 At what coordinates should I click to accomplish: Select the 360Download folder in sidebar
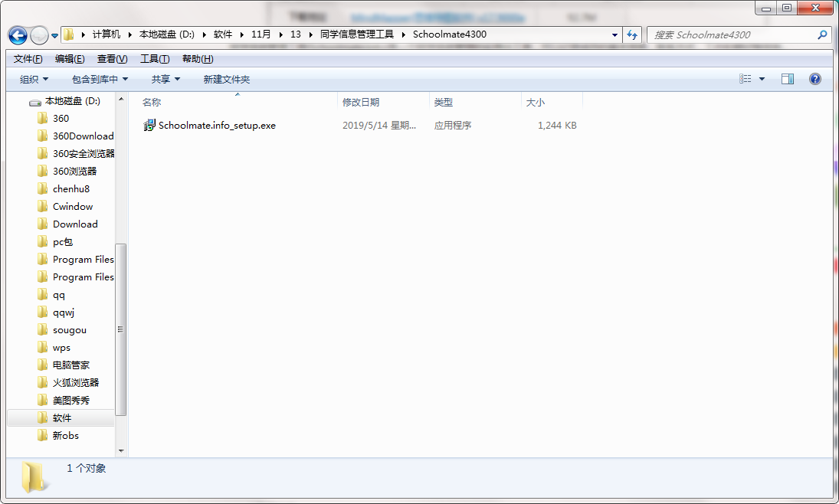tap(83, 136)
